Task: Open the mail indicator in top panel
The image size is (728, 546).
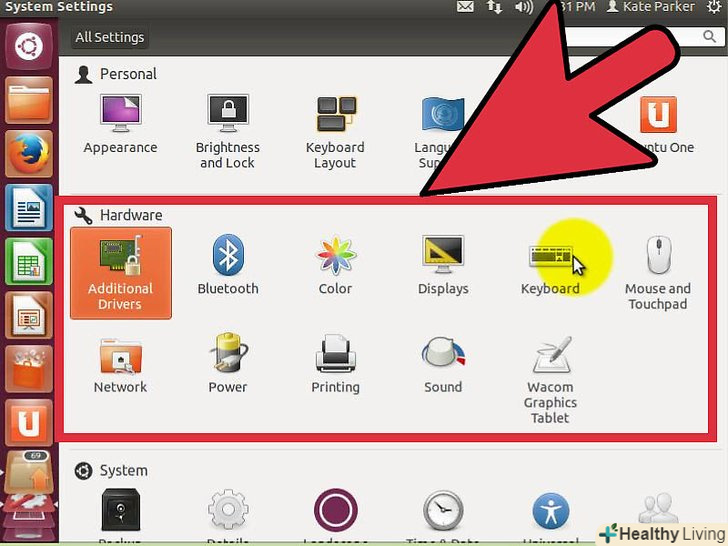Action: [465, 7]
